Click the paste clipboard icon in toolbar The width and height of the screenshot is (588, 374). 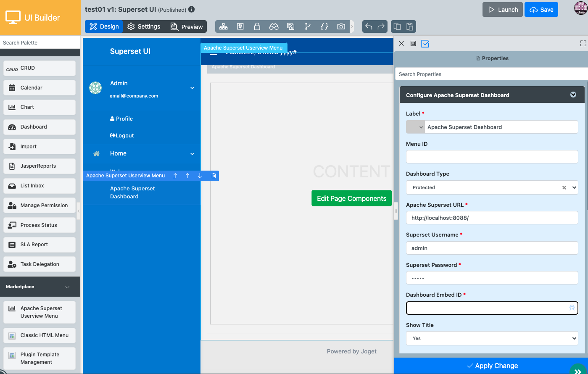[410, 26]
